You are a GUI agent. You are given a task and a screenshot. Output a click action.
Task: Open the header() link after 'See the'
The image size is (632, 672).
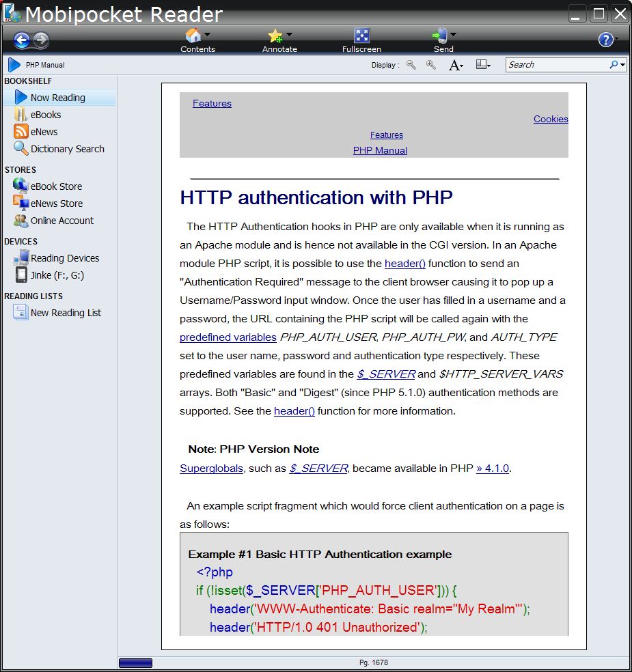coord(294,411)
